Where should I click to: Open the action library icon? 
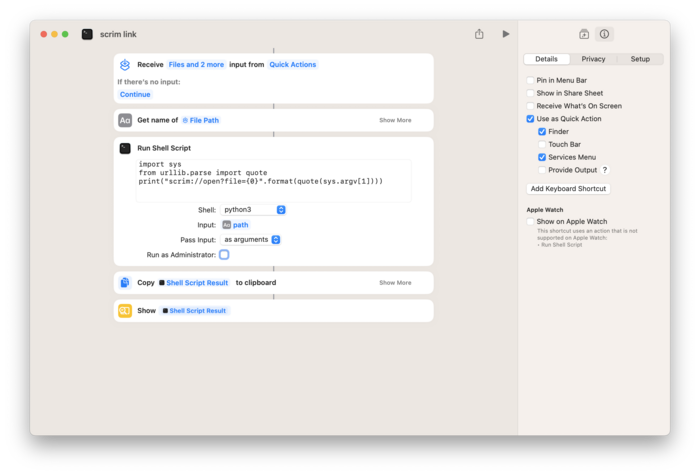pyautogui.click(x=584, y=34)
